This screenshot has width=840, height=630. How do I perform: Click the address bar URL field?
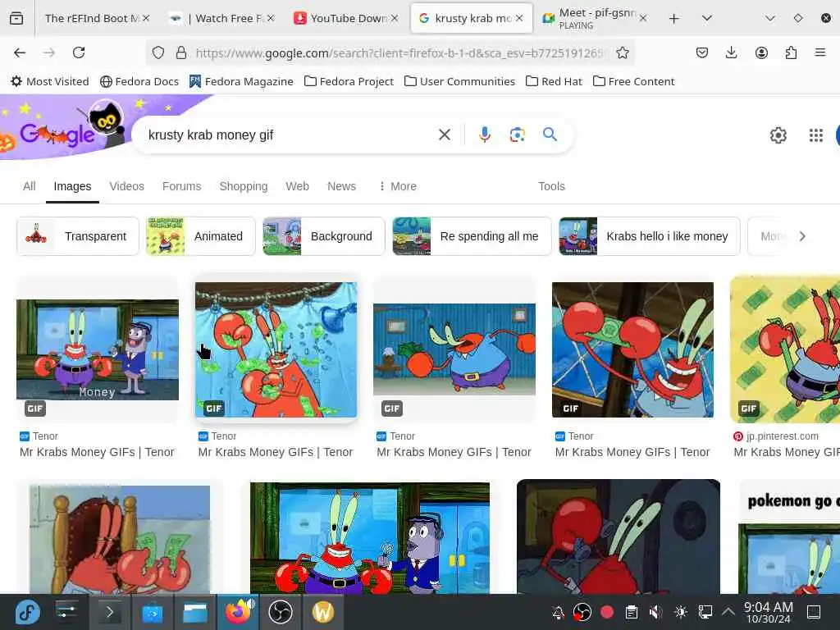pos(399,52)
